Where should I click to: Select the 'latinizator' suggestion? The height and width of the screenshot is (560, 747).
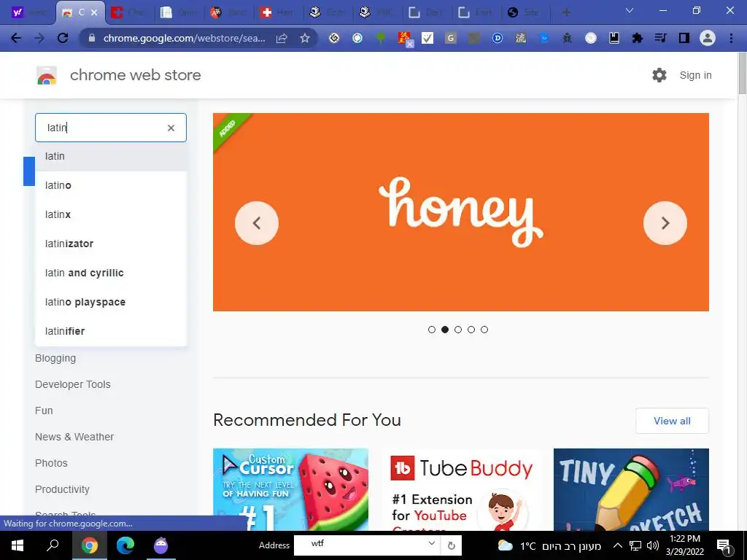click(x=111, y=244)
